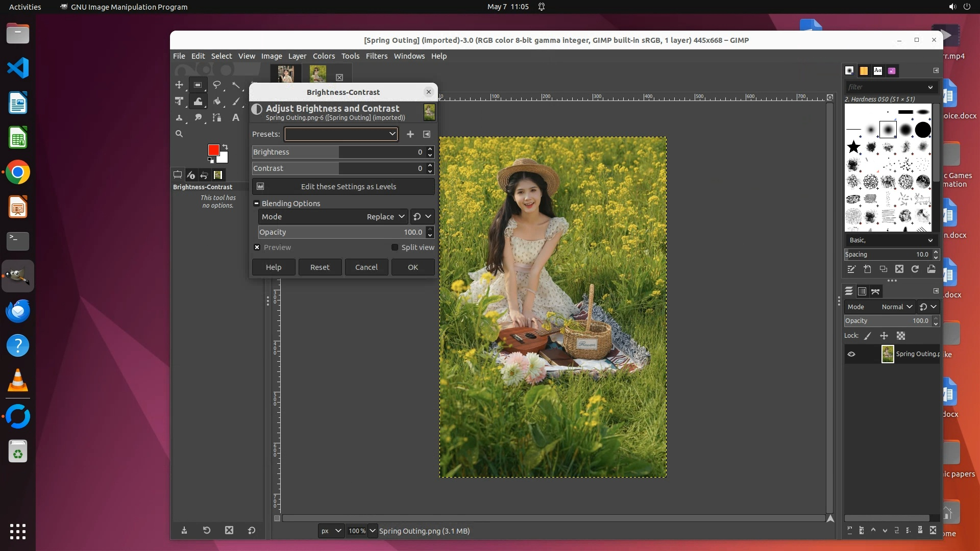Enable the Split view checkbox
980x551 pixels.
coord(395,247)
